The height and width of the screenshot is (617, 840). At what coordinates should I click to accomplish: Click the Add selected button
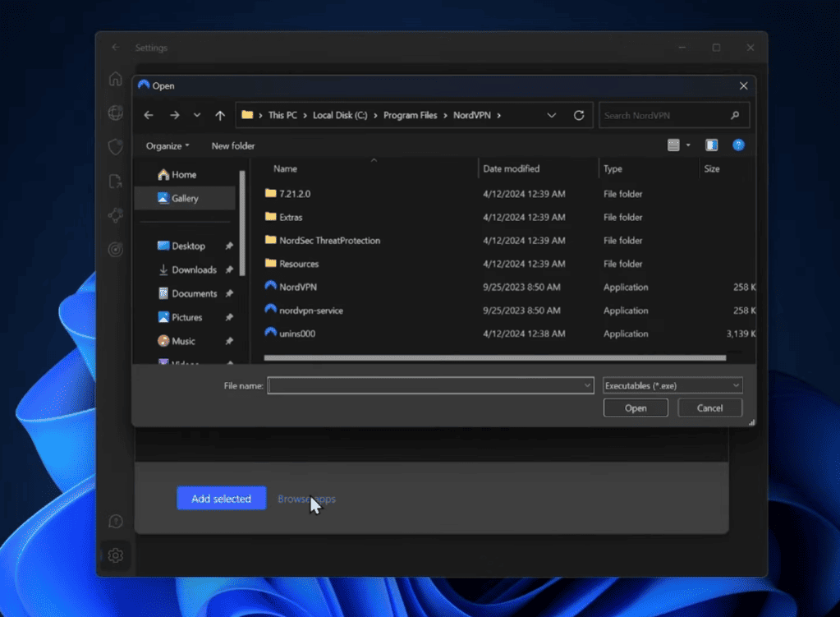coord(221,498)
